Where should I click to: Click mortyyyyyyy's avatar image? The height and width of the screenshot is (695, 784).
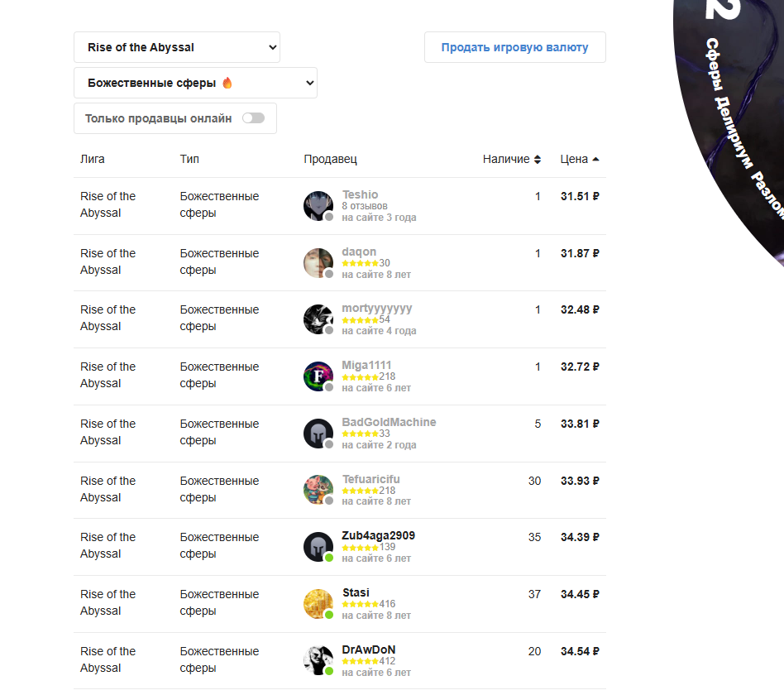click(318, 319)
